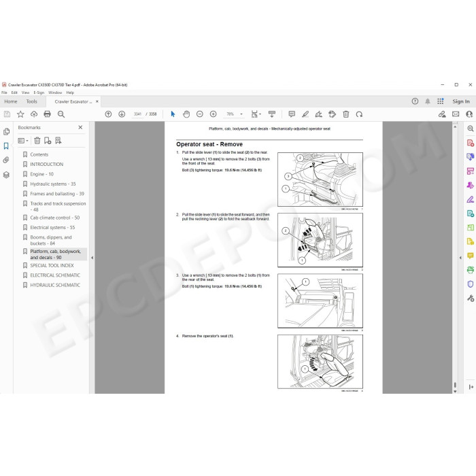Open the Layers panel icon
This screenshot has width=476, height=476.
[6, 175]
